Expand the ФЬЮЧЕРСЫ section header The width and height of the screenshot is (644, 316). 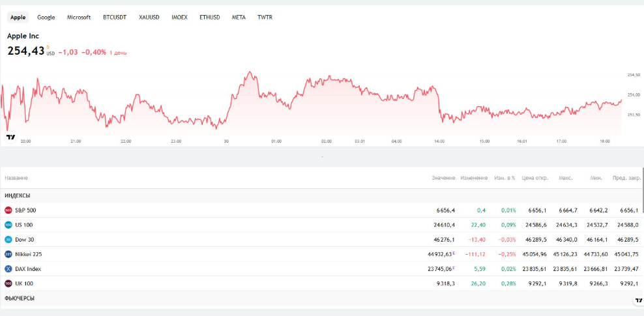pos(20,298)
